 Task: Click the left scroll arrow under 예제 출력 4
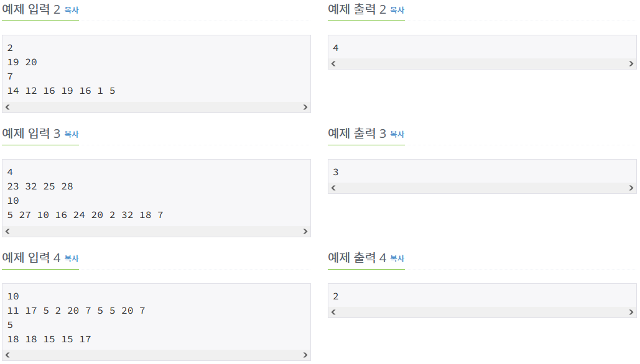click(333, 312)
